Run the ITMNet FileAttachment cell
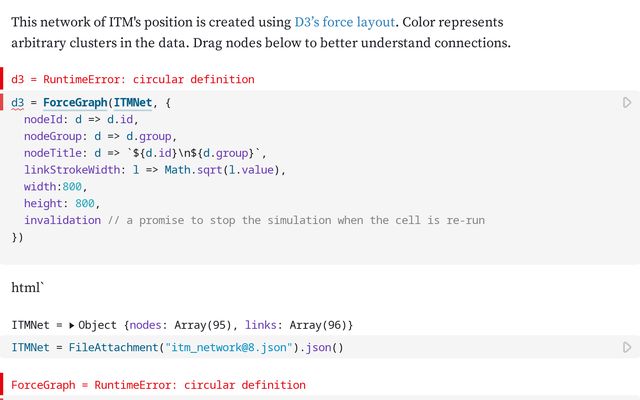 tap(627, 348)
